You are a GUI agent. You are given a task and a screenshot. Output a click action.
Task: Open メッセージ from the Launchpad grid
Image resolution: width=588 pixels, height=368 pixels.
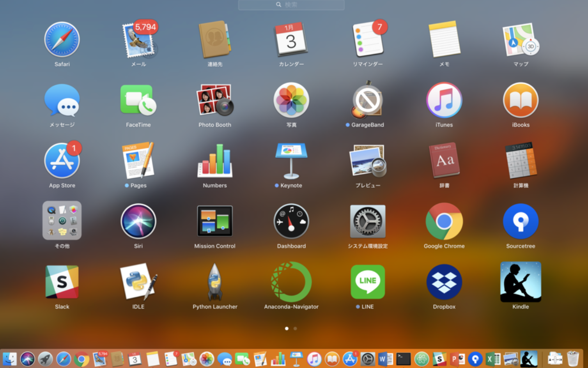point(62,101)
